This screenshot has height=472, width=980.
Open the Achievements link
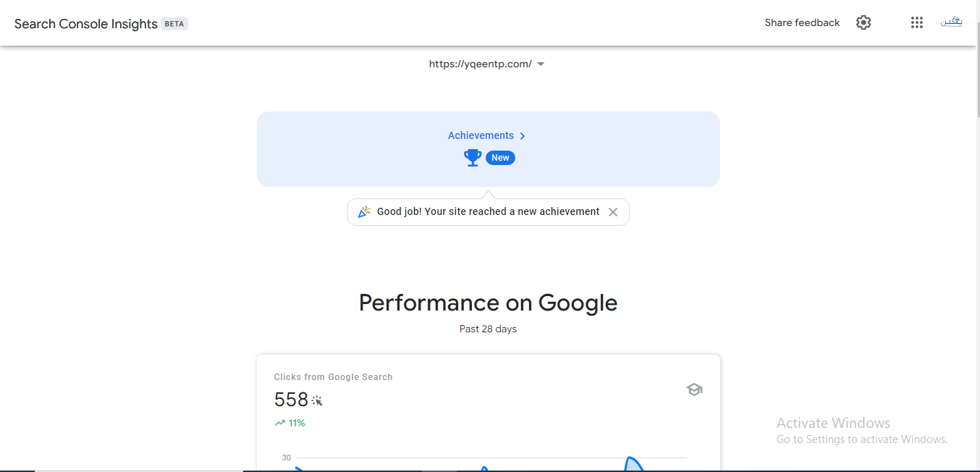pyautogui.click(x=481, y=135)
